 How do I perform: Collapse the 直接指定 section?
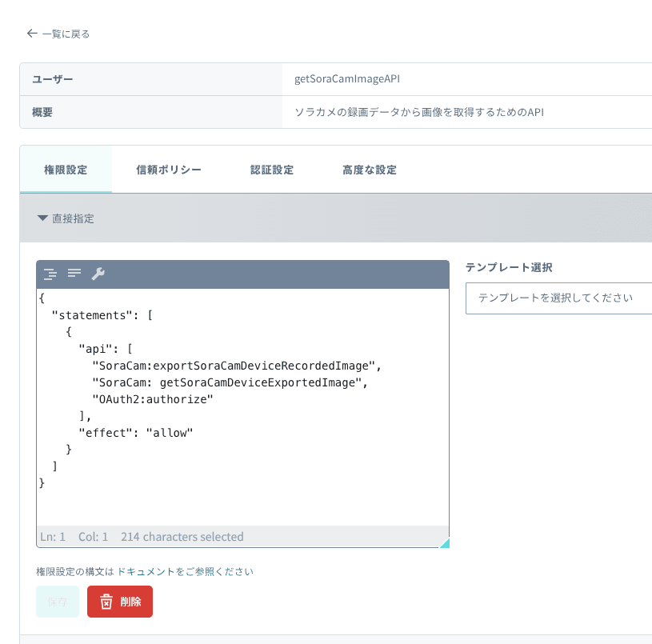[66, 218]
